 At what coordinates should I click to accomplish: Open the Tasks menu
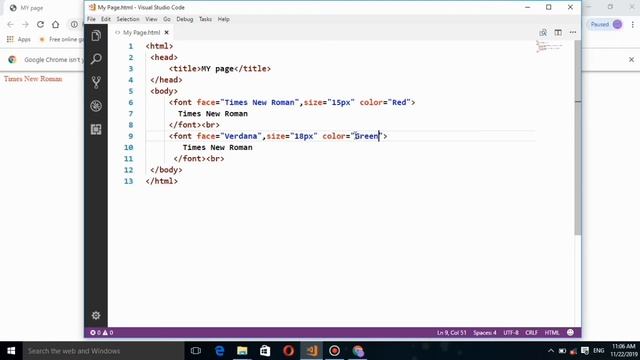(205, 19)
